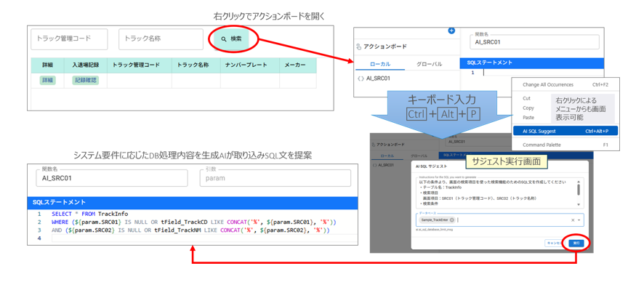This screenshot has width=644, height=282.
Task: Click the AND line containing tField_TrackNM
Action: point(190,230)
